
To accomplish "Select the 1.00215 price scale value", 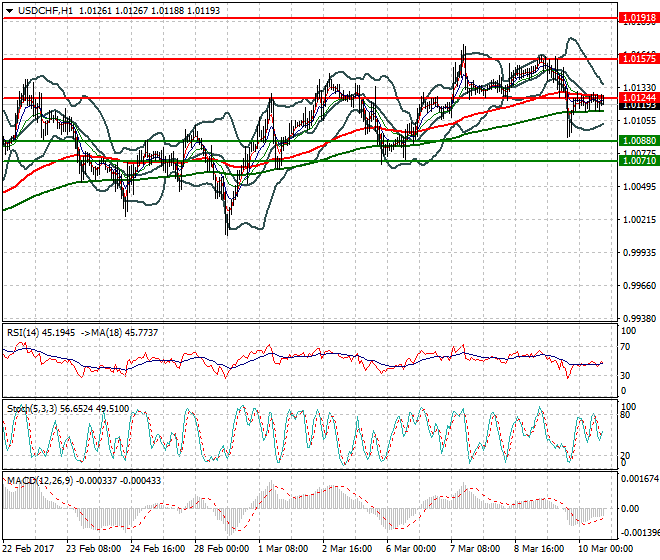I will click(639, 220).
